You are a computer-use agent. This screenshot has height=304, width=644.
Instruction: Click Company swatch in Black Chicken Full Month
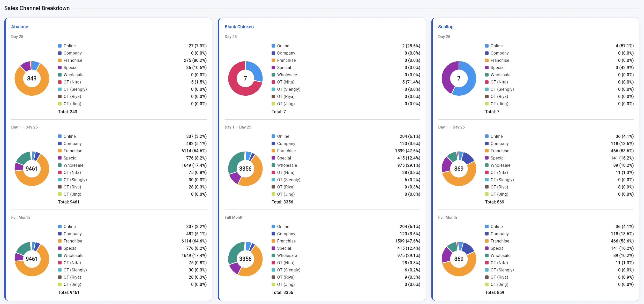[273, 234]
